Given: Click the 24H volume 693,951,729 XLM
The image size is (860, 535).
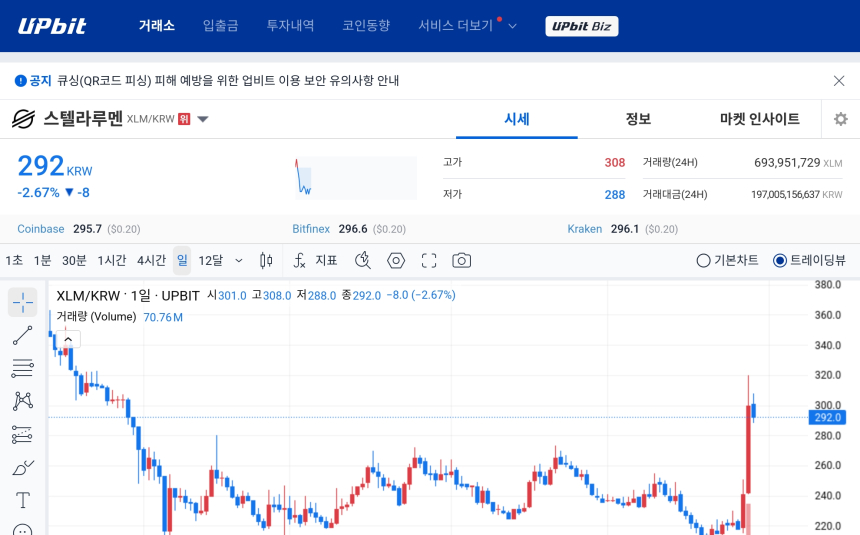Looking at the screenshot, I should [x=798, y=162].
